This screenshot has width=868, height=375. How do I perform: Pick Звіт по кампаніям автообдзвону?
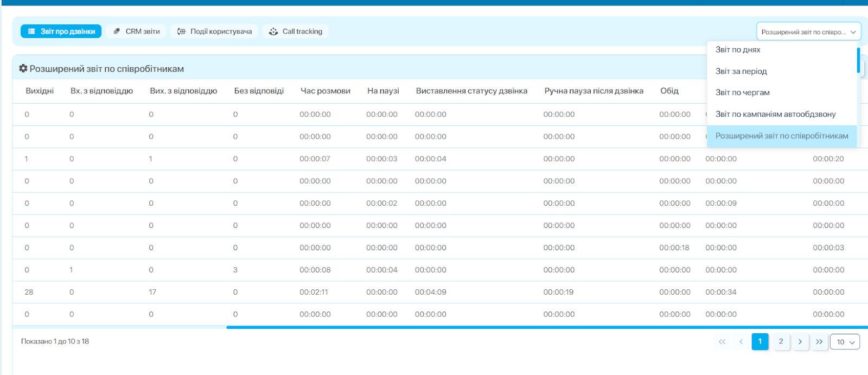point(775,114)
